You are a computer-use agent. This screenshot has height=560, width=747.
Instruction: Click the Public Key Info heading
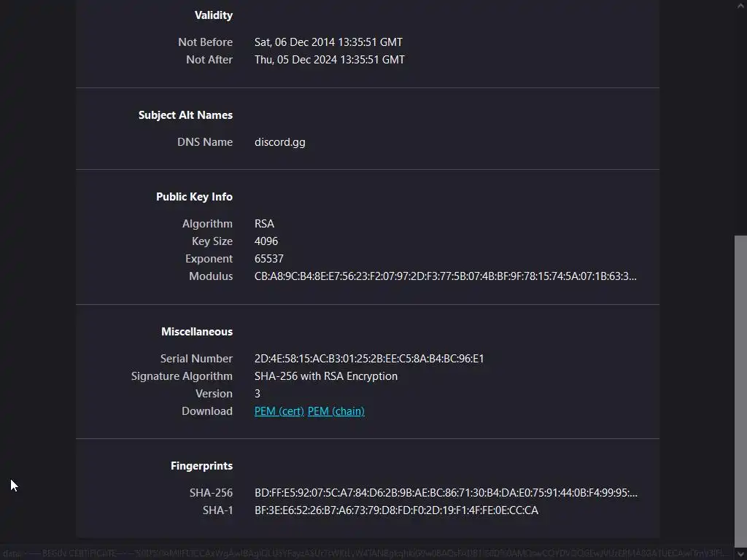click(x=194, y=197)
